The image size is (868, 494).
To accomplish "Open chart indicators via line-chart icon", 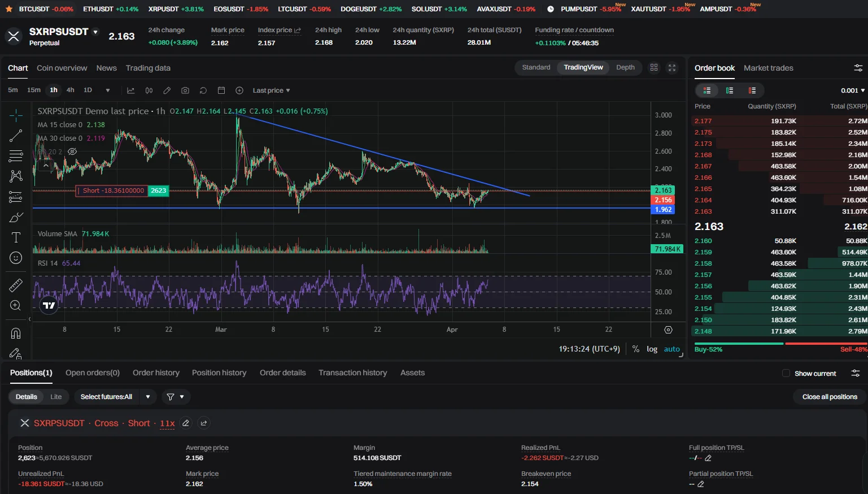I will (131, 90).
